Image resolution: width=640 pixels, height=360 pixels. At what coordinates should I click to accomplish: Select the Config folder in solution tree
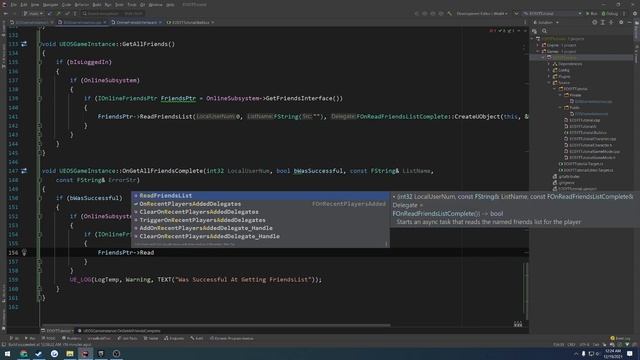(x=561, y=70)
